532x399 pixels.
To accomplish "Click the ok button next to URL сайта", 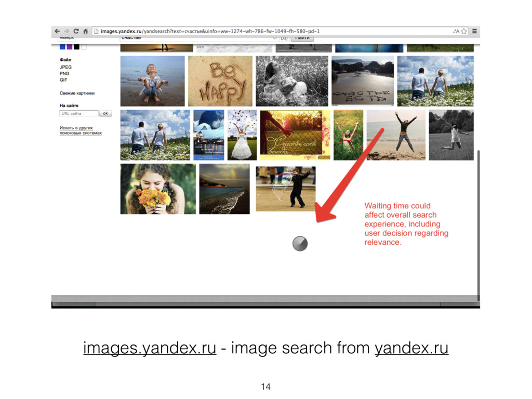I will (105, 113).
